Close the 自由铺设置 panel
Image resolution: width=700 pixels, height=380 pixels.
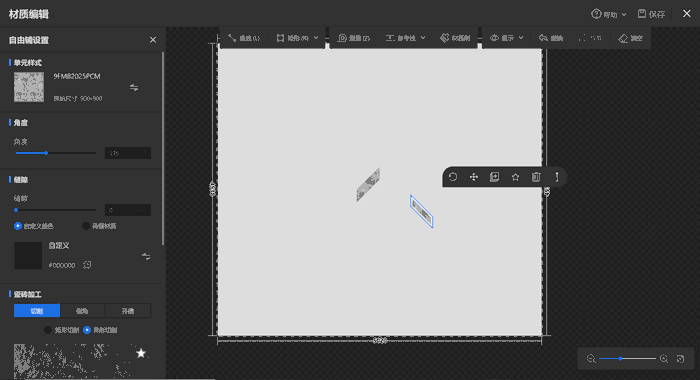[x=153, y=40]
